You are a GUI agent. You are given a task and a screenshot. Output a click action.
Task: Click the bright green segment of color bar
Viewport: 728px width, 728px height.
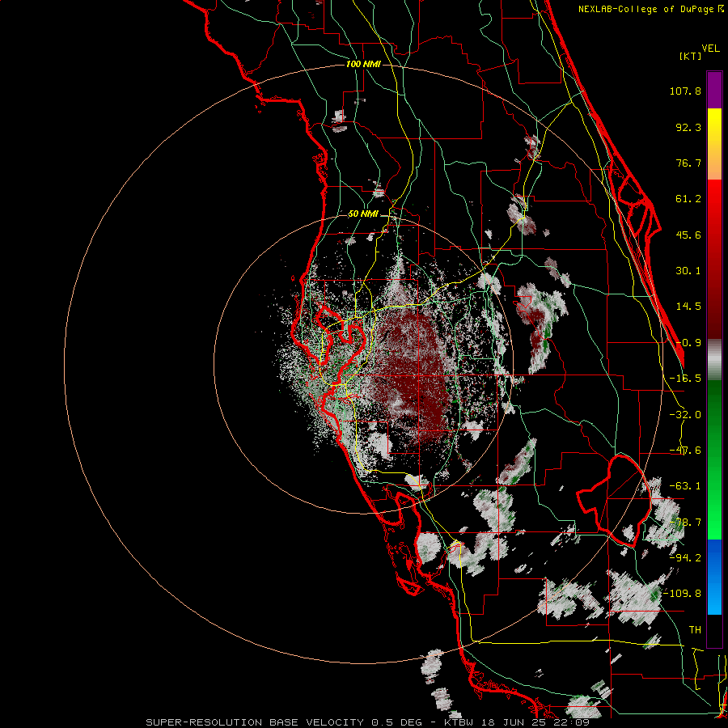[x=714, y=459]
